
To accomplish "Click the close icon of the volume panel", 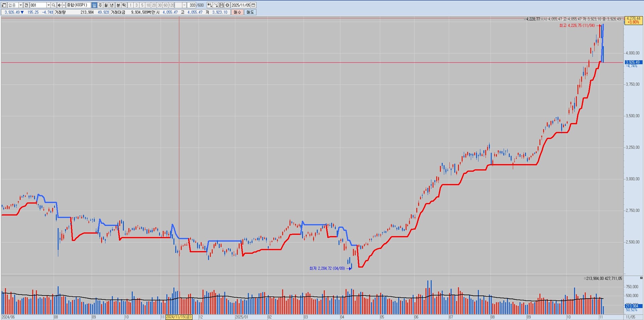I will tap(641, 278).
